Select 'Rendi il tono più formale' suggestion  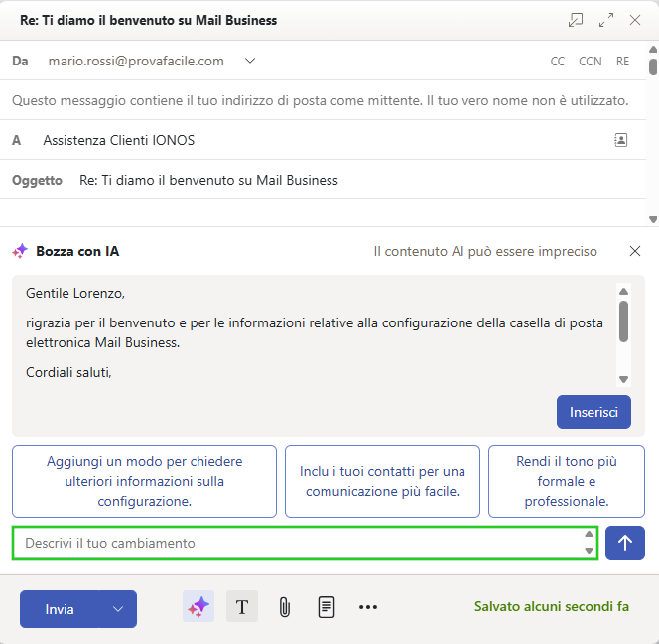[x=567, y=481]
